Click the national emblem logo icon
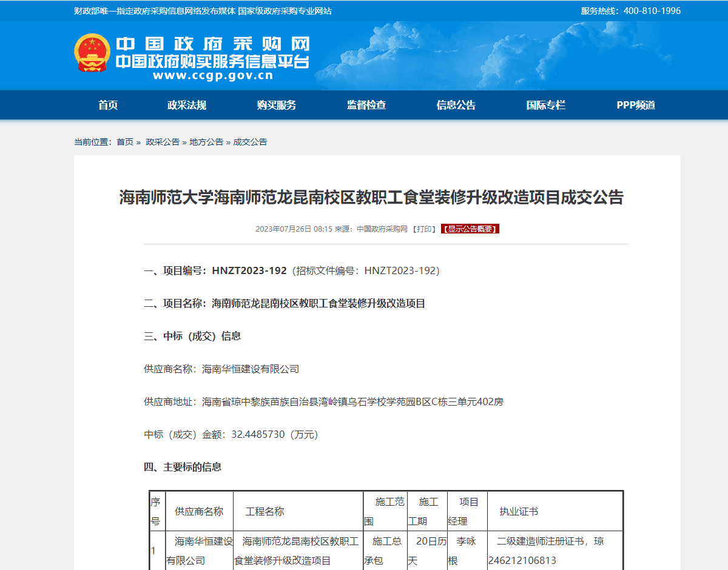728x570 pixels. click(92, 53)
